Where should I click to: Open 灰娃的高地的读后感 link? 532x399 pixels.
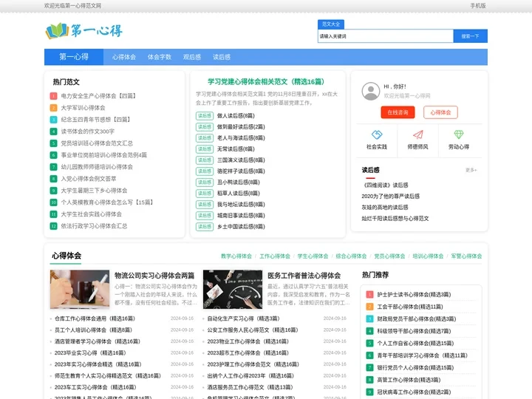(x=385, y=208)
